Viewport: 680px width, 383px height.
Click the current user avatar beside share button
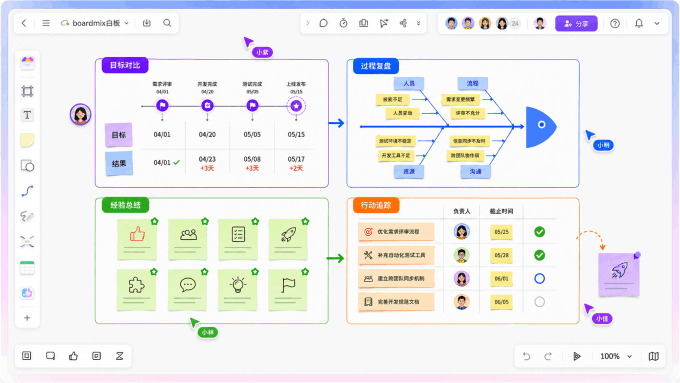click(x=539, y=23)
